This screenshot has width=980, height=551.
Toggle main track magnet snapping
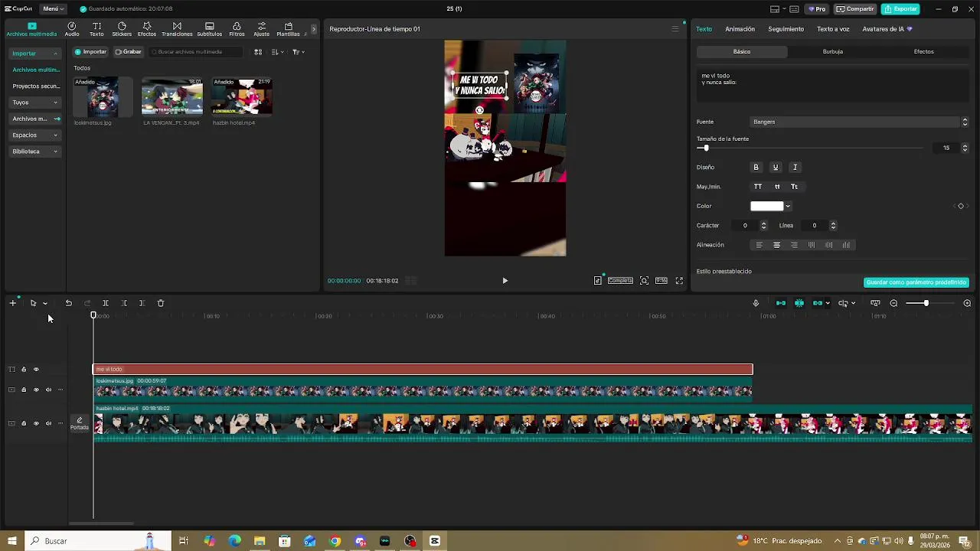pos(781,303)
